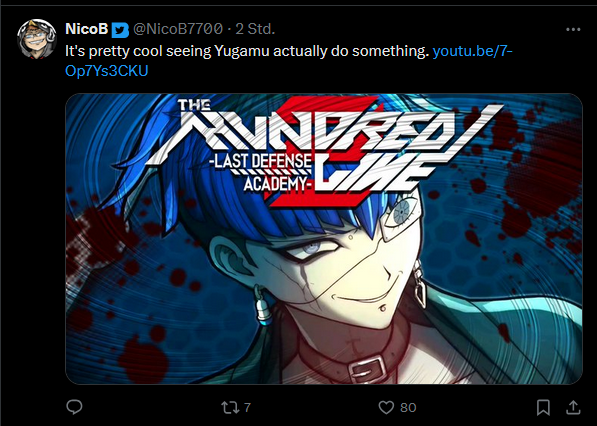This screenshot has height=426, width=597.
Task: Click the "2 Std." timestamp
Action: click(255, 29)
